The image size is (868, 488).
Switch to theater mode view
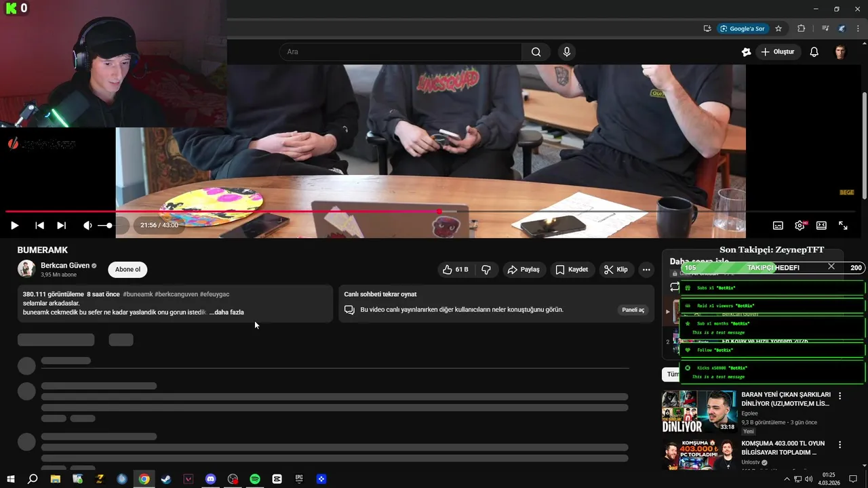pyautogui.click(x=821, y=225)
